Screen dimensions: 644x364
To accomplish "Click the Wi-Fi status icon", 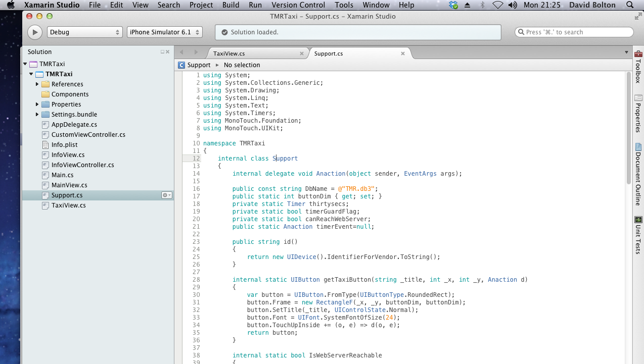I will click(498, 5).
